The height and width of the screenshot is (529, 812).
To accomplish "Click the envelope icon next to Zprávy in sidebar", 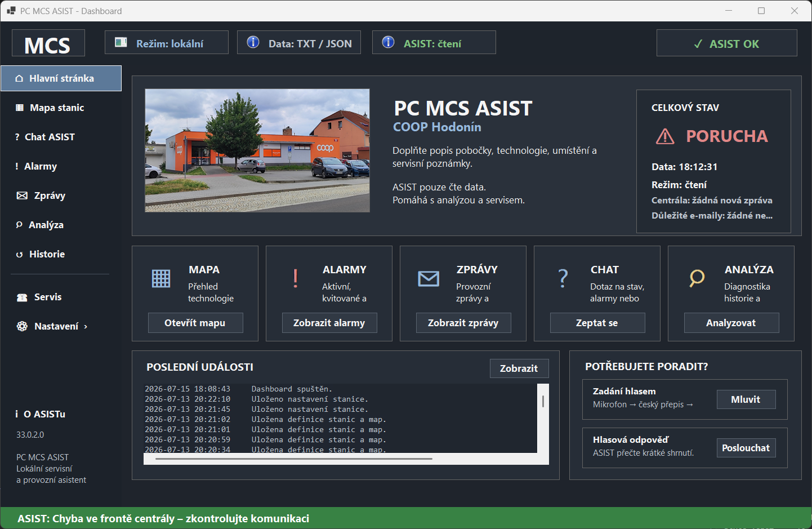I will (22, 195).
